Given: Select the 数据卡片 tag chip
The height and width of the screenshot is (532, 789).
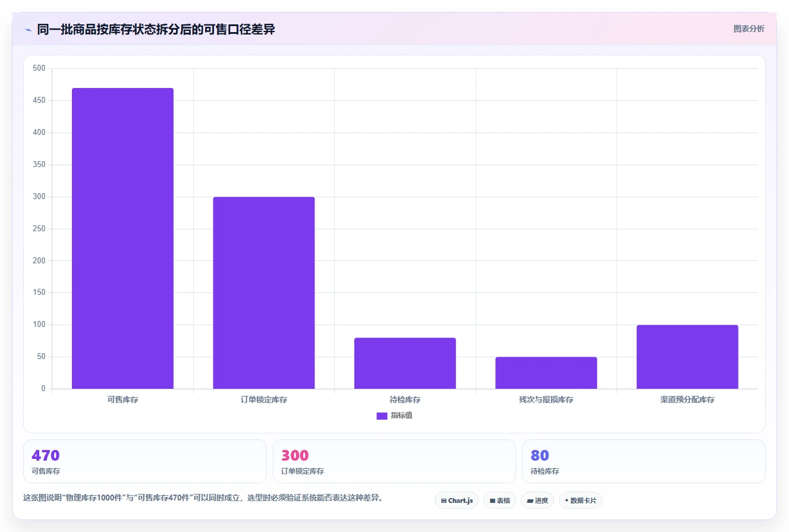Looking at the screenshot, I should point(580,500).
